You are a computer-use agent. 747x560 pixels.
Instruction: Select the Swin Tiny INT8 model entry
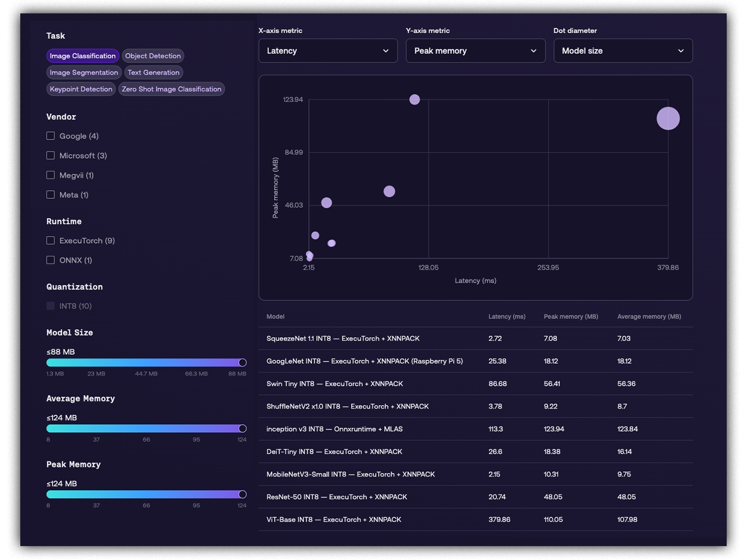476,384
